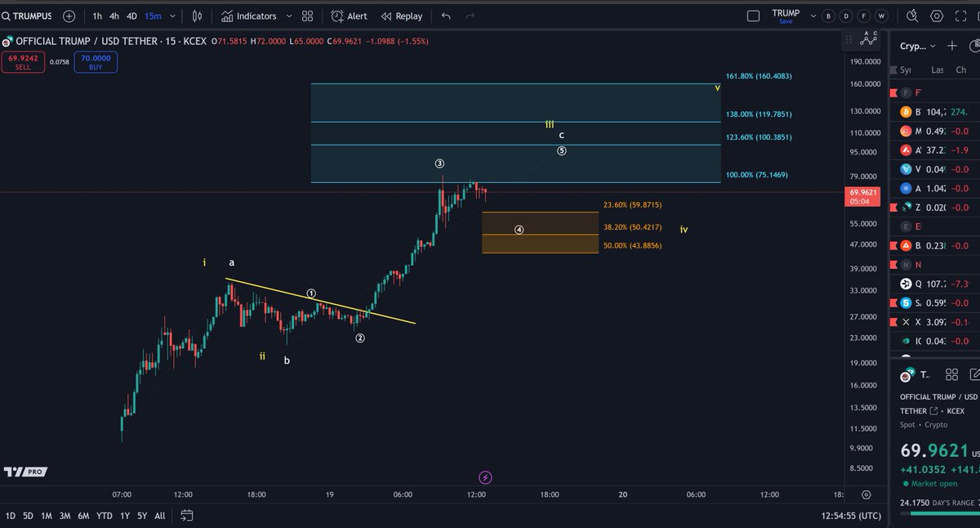This screenshot has height=528, width=980.
Task: Open the candlestick chart style selector
Action: (x=197, y=16)
